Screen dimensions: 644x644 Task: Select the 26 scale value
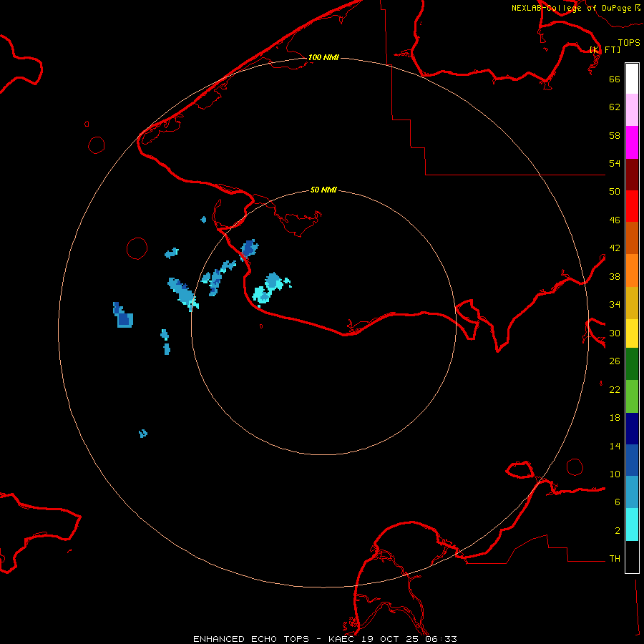tap(615, 361)
